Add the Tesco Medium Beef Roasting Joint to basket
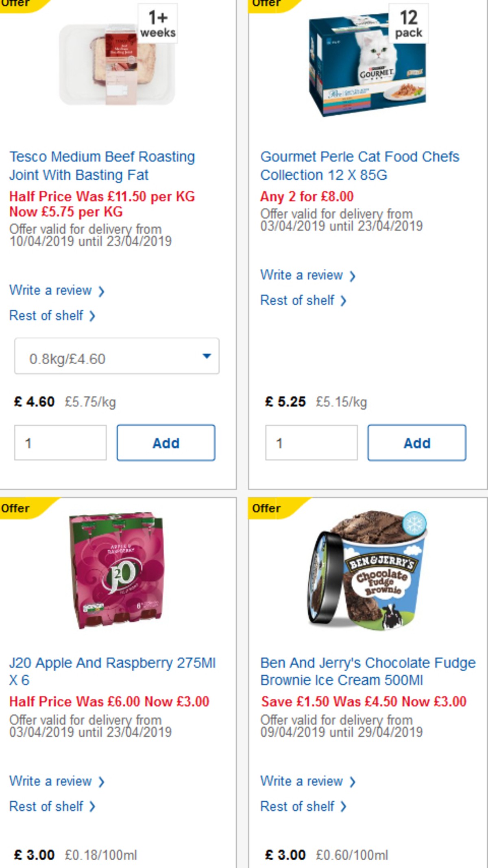This screenshot has height=868, width=488. [x=165, y=443]
